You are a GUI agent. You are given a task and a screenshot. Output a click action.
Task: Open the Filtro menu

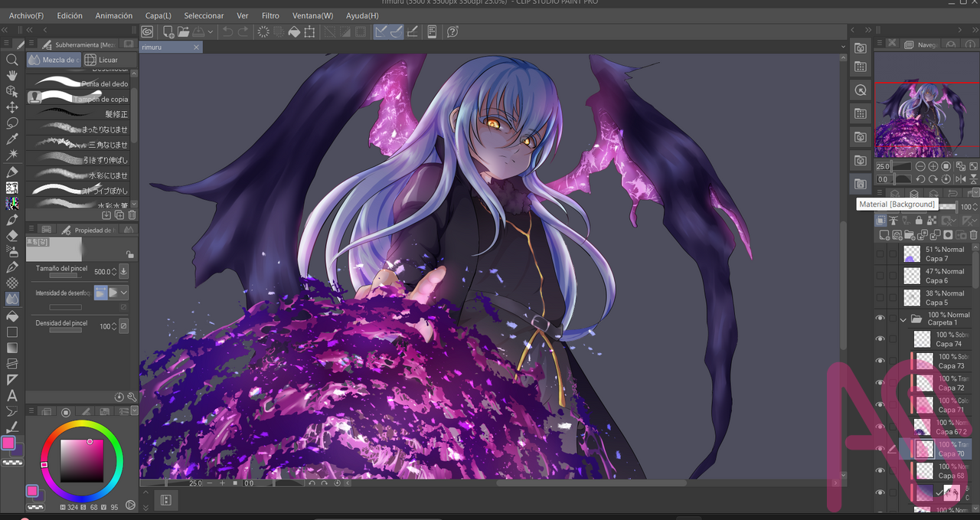[x=270, y=15]
